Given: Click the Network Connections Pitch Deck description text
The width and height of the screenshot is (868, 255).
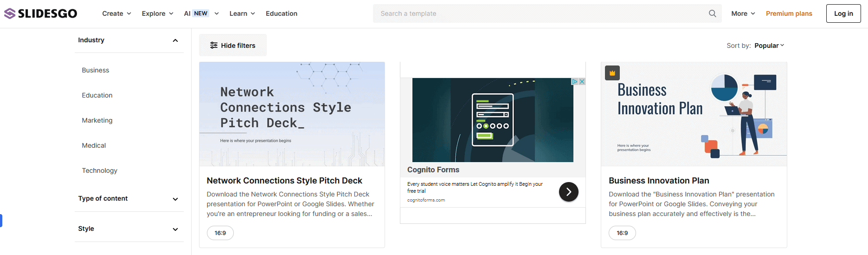Looking at the screenshot, I should point(290,204).
